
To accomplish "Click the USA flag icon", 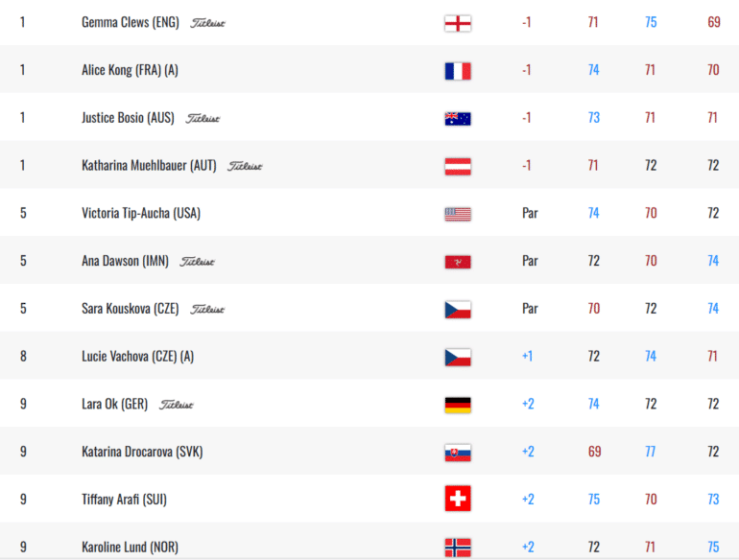I will point(458,214).
